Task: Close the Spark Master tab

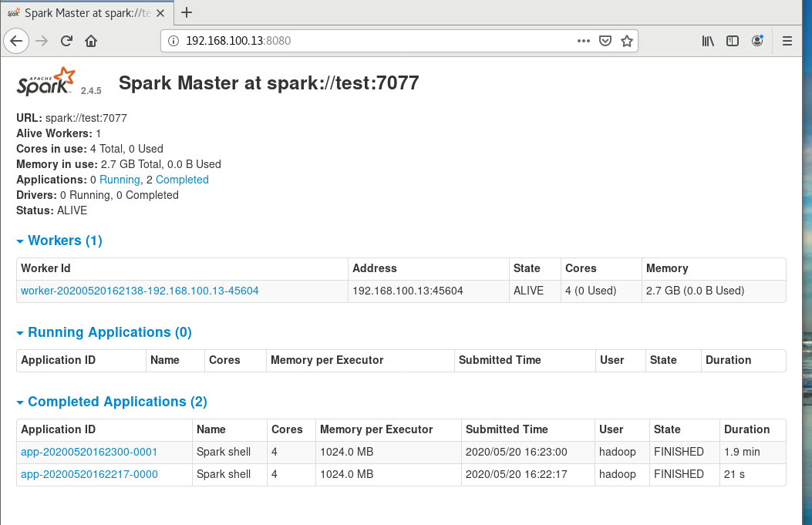Action: coord(160,13)
